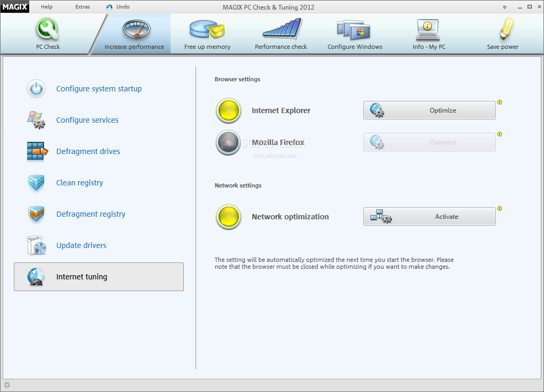The height and width of the screenshot is (392, 544).
Task: Open Save power light bulb icon
Action: point(506,29)
